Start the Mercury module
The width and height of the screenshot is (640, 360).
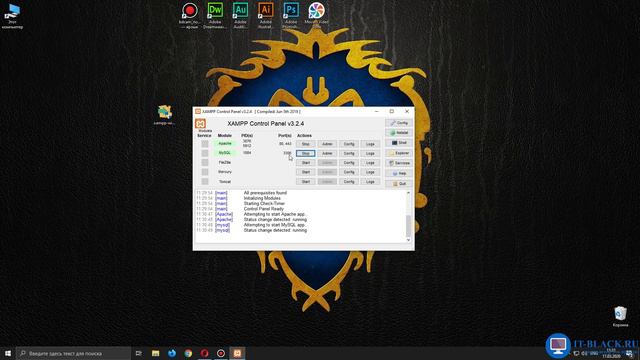306,172
